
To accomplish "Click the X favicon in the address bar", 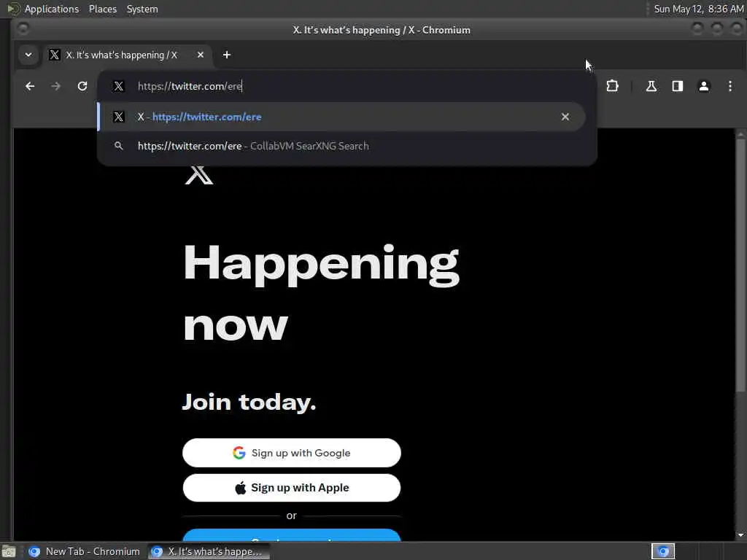I will 119,86.
